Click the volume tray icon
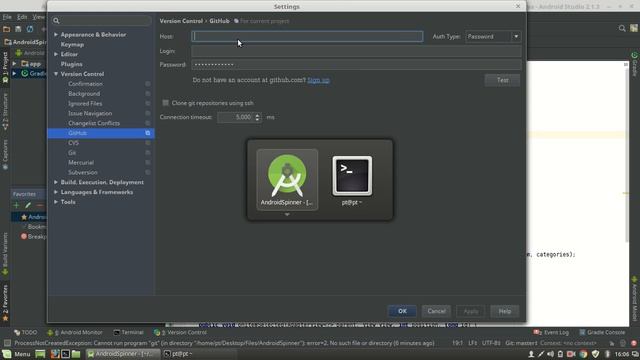 (550, 354)
